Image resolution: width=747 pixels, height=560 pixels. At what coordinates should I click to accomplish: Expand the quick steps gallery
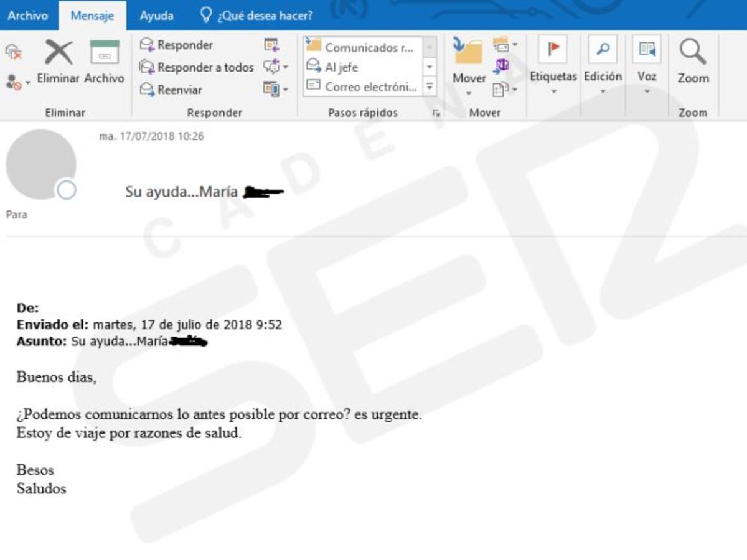click(430, 86)
